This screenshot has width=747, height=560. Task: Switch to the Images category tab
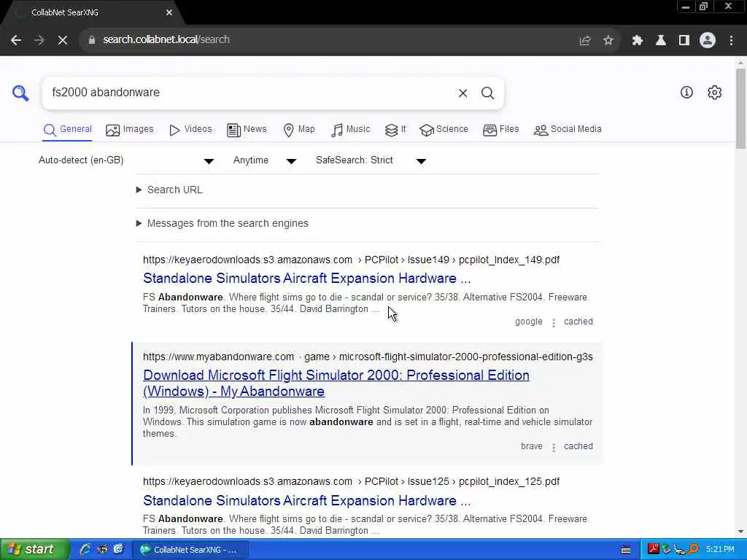tap(130, 130)
